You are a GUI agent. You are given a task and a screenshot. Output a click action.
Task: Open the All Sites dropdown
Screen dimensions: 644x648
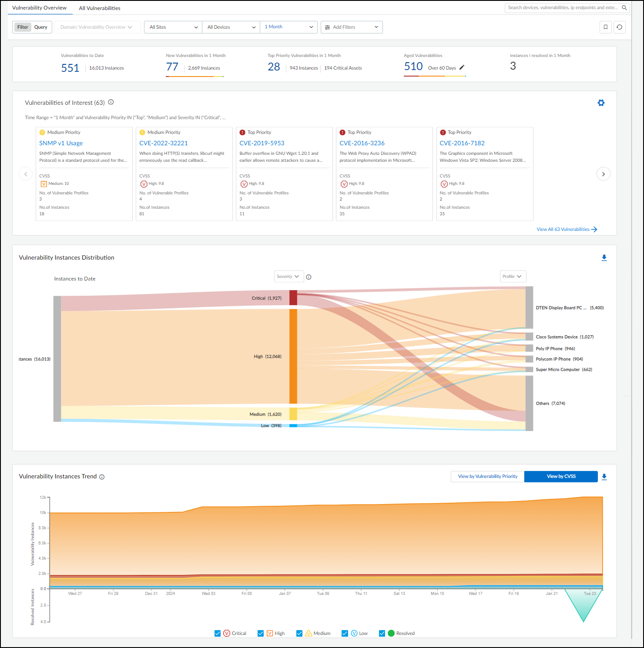coord(173,27)
